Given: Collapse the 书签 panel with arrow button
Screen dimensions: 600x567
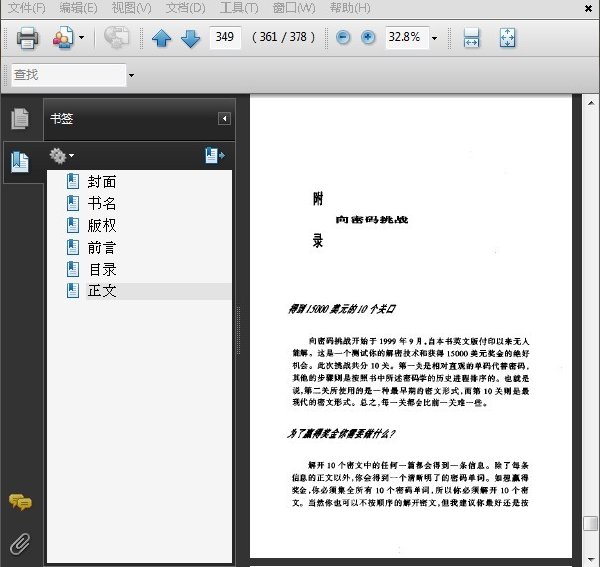Looking at the screenshot, I should 224,119.
